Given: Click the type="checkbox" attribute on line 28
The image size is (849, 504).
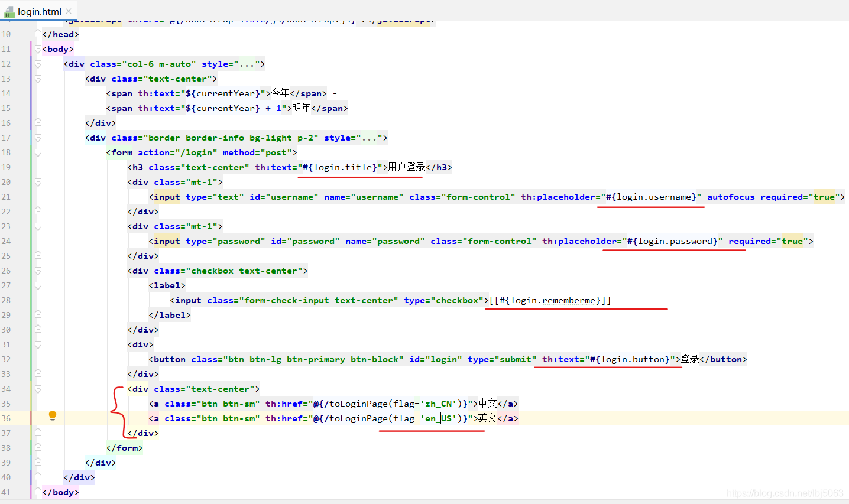Looking at the screenshot, I should pos(443,300).
